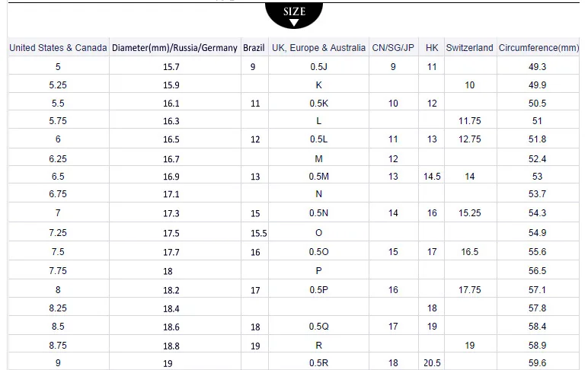The image size is (588, 370).
Task: Click UK size 0.5J cell
Action: point(318,66)
